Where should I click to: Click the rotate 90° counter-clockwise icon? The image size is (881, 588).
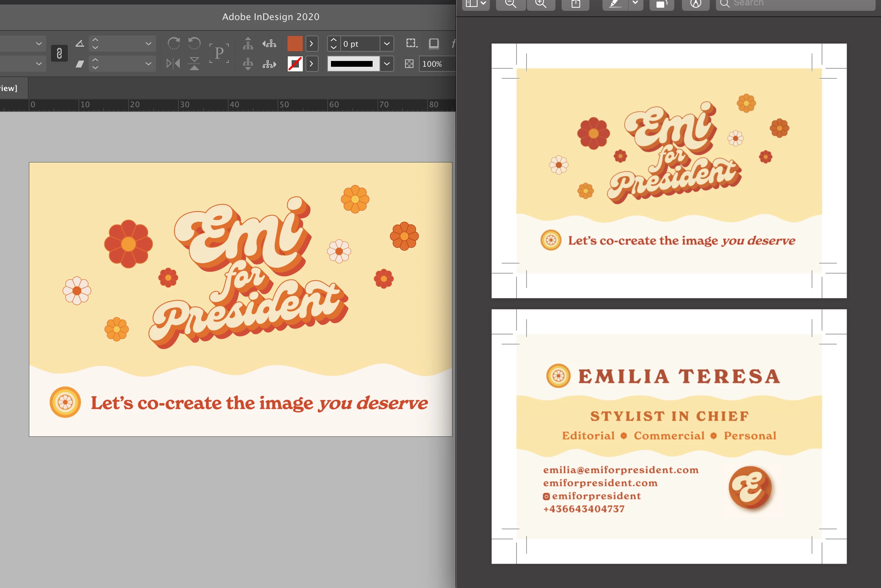tap(194, 43)
